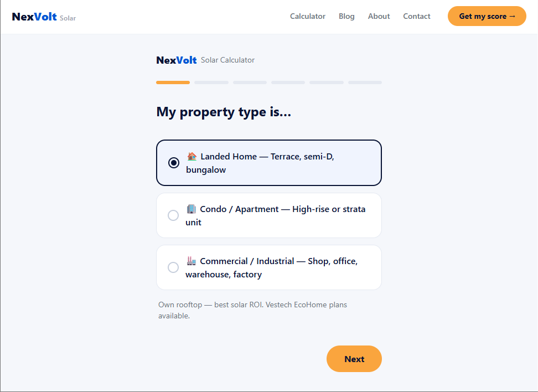Click the Own rooftop helper text
The height and width of the screenshot is (392, 538).
point(252,310)
